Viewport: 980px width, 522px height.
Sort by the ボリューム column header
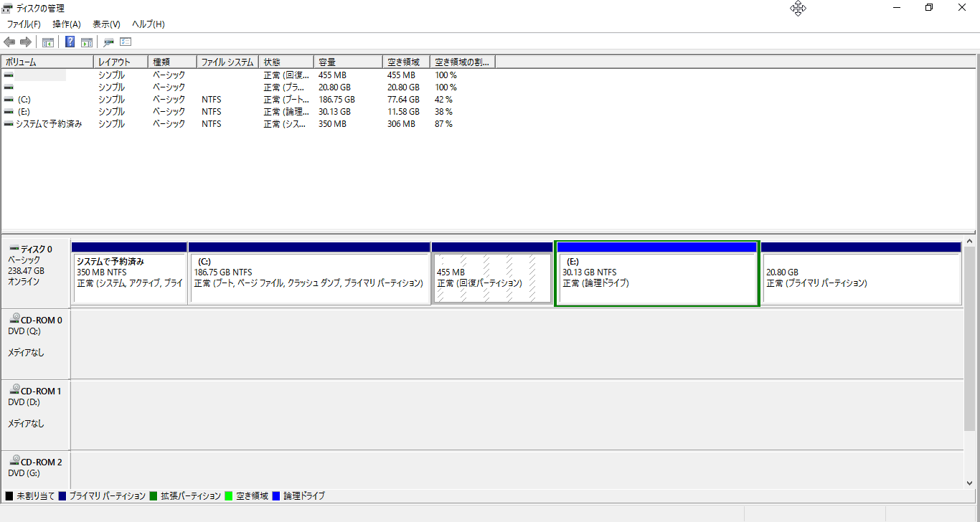pyautogui.click(x=47, y=62)
